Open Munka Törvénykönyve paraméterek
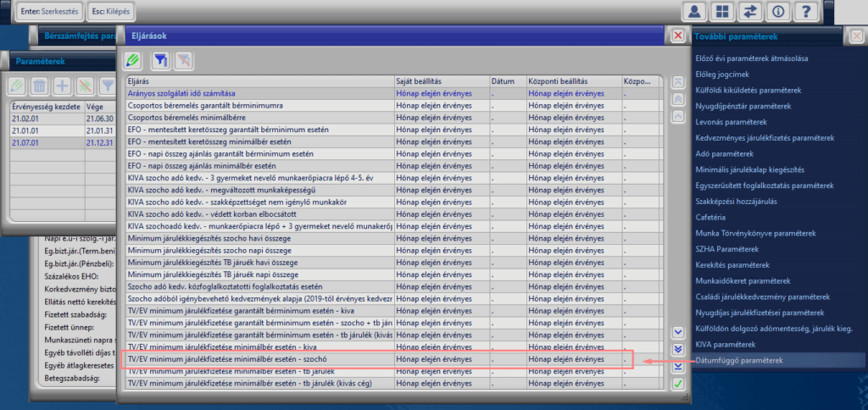The image size is (868, 410). [755, 234]
